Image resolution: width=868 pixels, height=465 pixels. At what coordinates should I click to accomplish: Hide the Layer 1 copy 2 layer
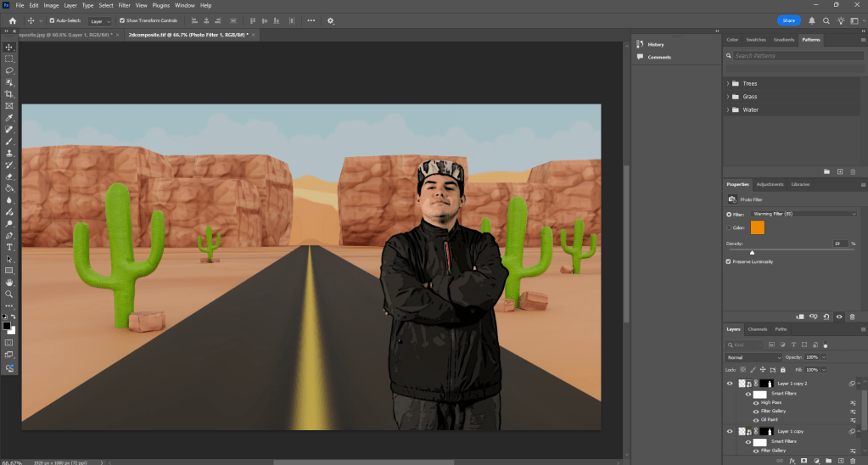point(730,384)
